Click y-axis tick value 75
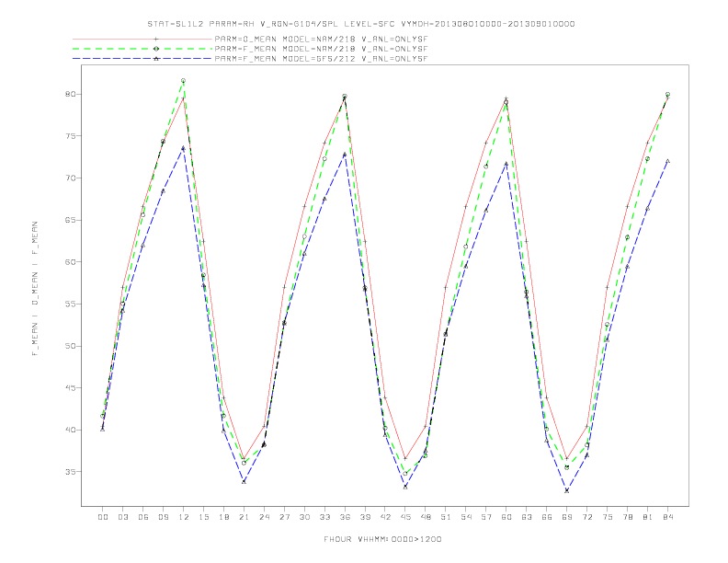Viewport: 728px width, 563px height. (x=70, y=136)
